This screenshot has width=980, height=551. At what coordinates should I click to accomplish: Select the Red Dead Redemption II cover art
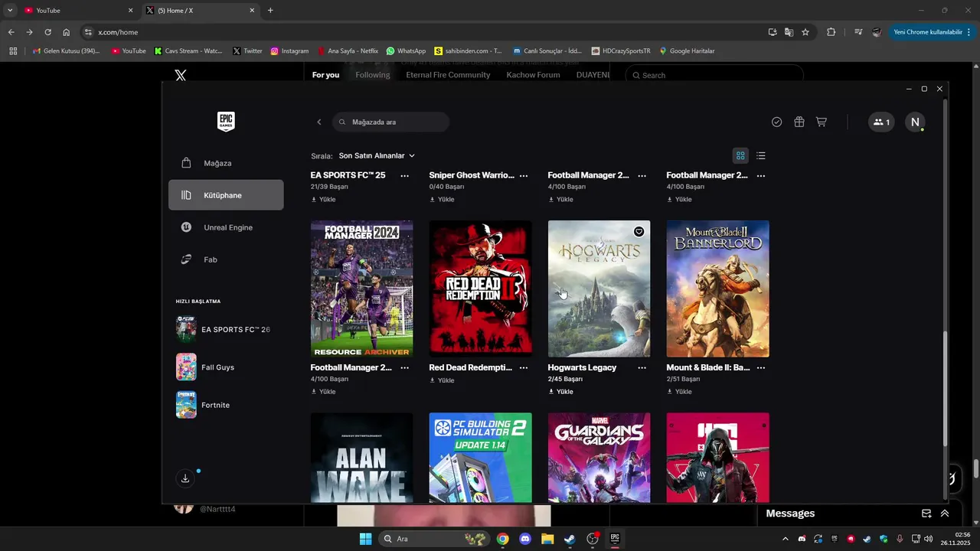(x=480, y=289)
